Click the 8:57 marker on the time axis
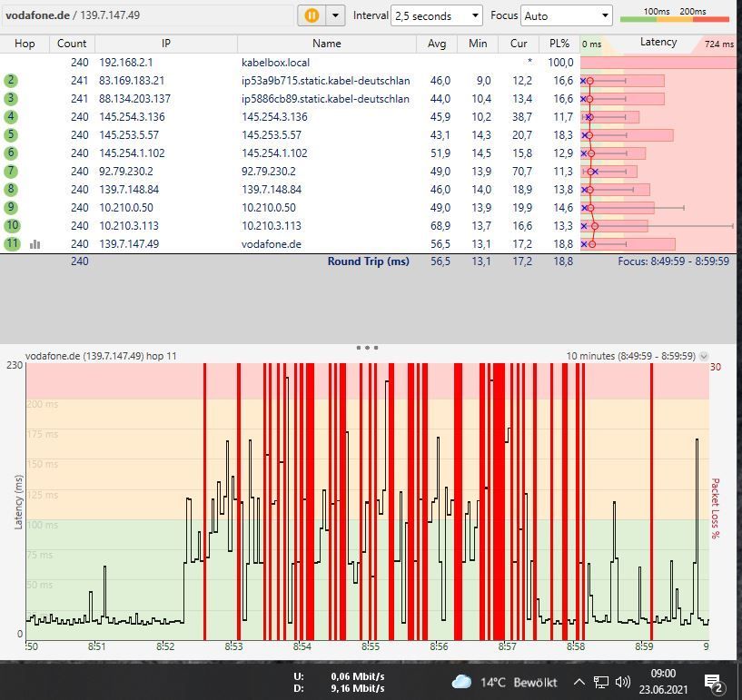 coord(507,646)
